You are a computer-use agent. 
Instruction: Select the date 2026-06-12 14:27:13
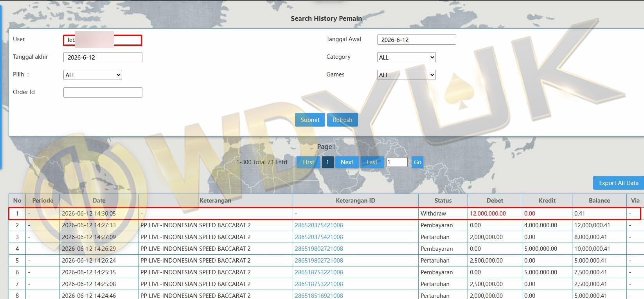89,225
